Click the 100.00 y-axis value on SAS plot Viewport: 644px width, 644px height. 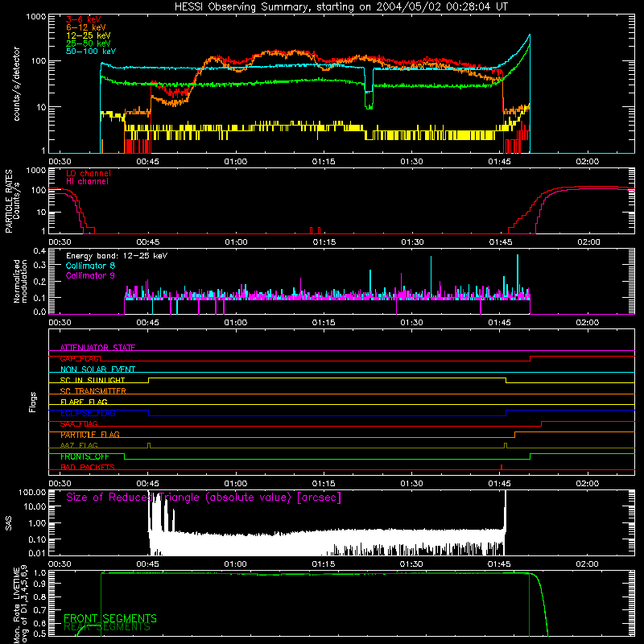32,493
